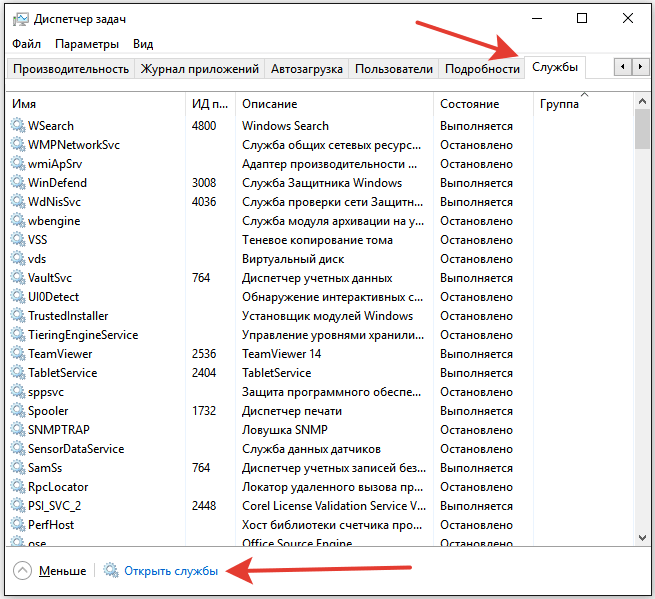The width and height of the screenshot is (655, 599).
Task: Select the Службы tab
Action: click(555, 67)
